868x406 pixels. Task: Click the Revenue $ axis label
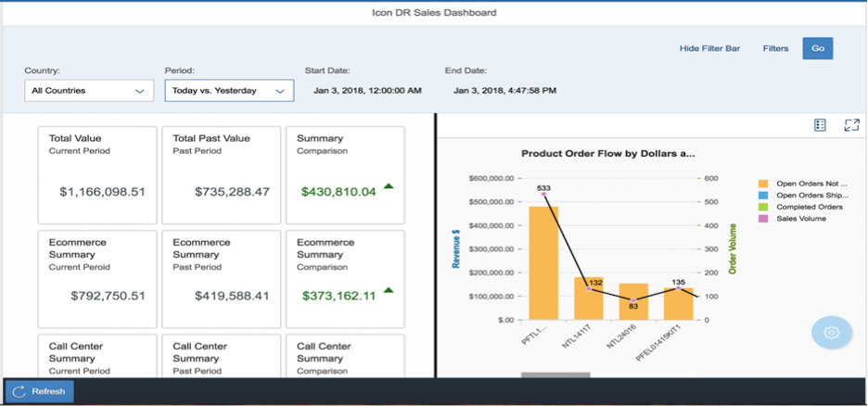tap(456, 249)
